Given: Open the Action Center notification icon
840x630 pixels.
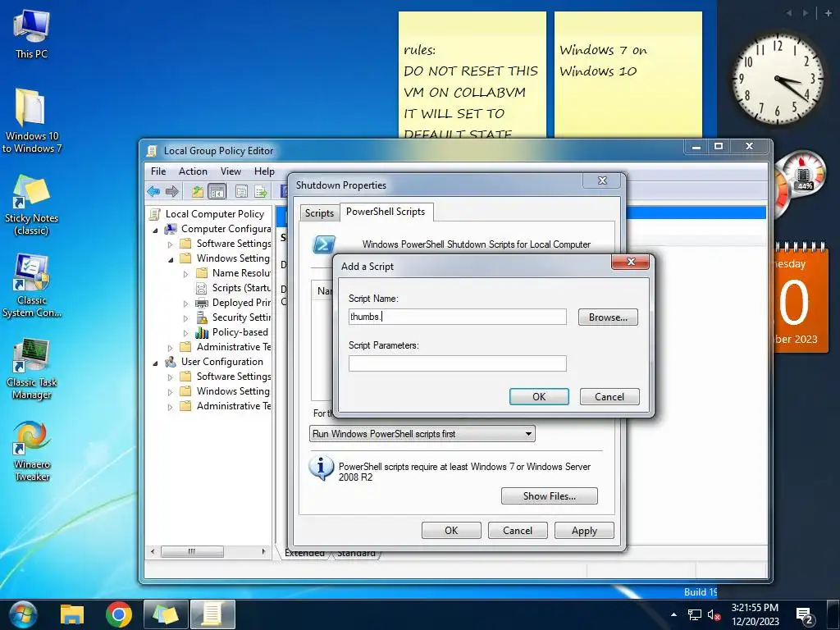Looking at the screenshot, I should pos(804,615).
